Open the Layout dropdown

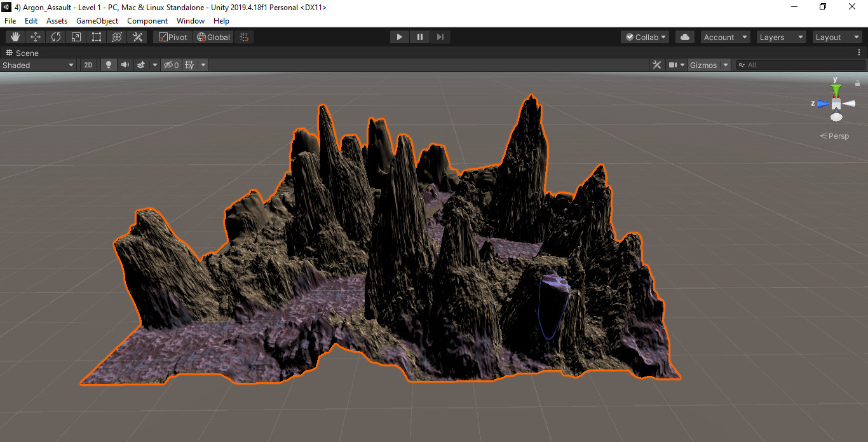(837, 37)
